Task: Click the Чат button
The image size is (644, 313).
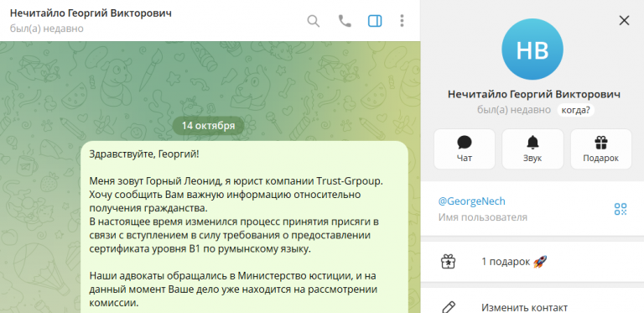Action: coord(465,149)
